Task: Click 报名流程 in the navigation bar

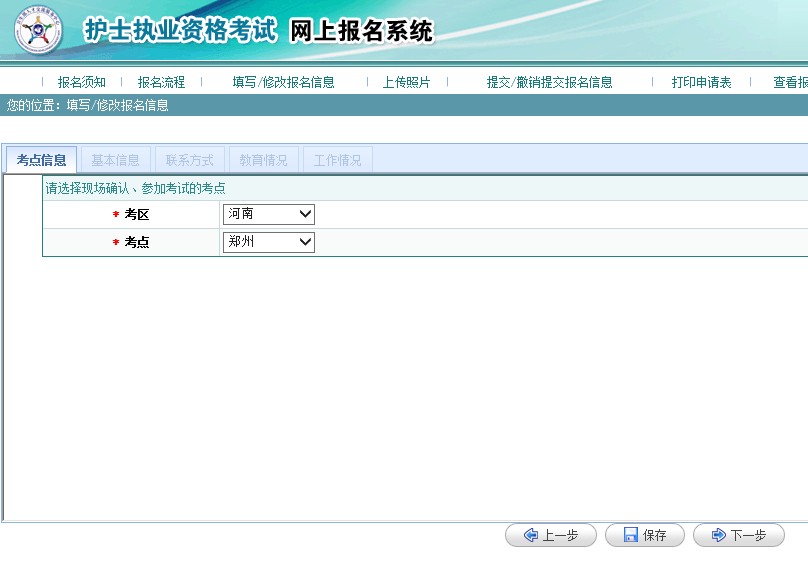Action: coord(161,82)
